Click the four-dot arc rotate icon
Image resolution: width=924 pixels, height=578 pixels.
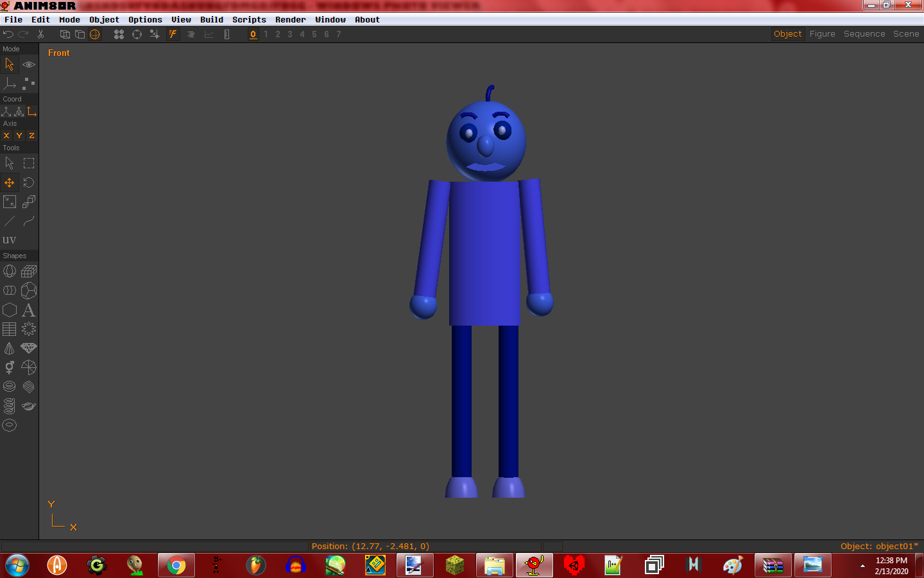coord(119,34)
